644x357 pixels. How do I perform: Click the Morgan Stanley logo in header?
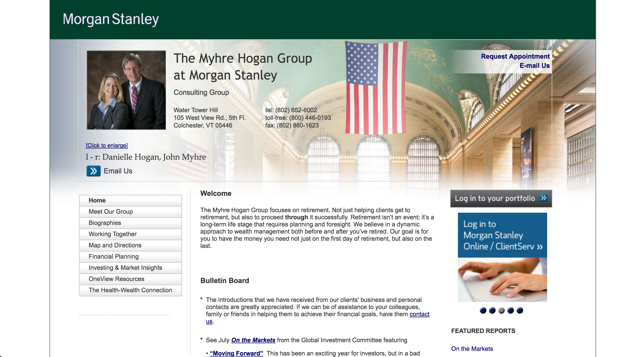(111, 19)
